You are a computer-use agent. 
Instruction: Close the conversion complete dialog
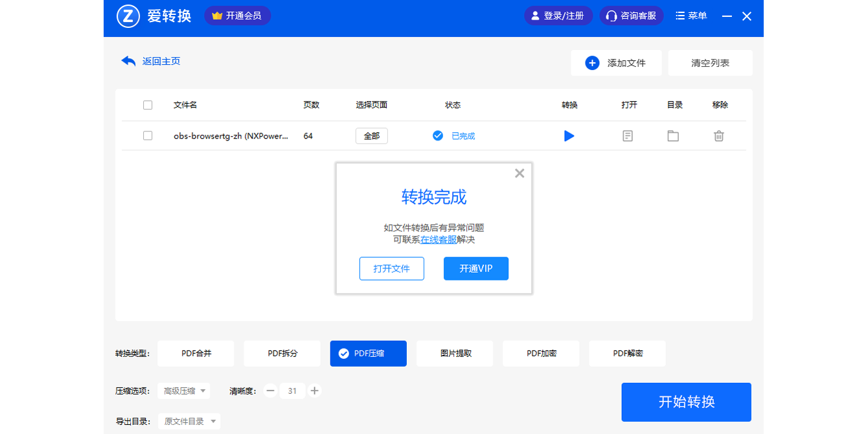pos(519,174)
